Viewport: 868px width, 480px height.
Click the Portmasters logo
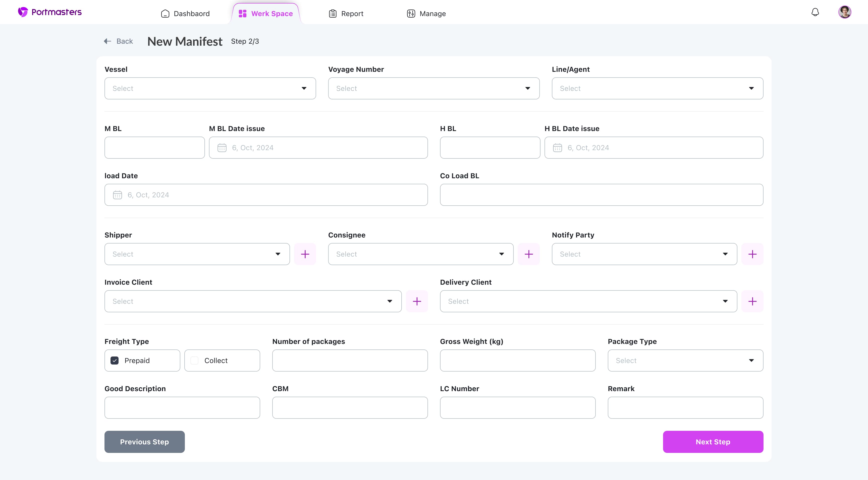[x=49, y=12]
